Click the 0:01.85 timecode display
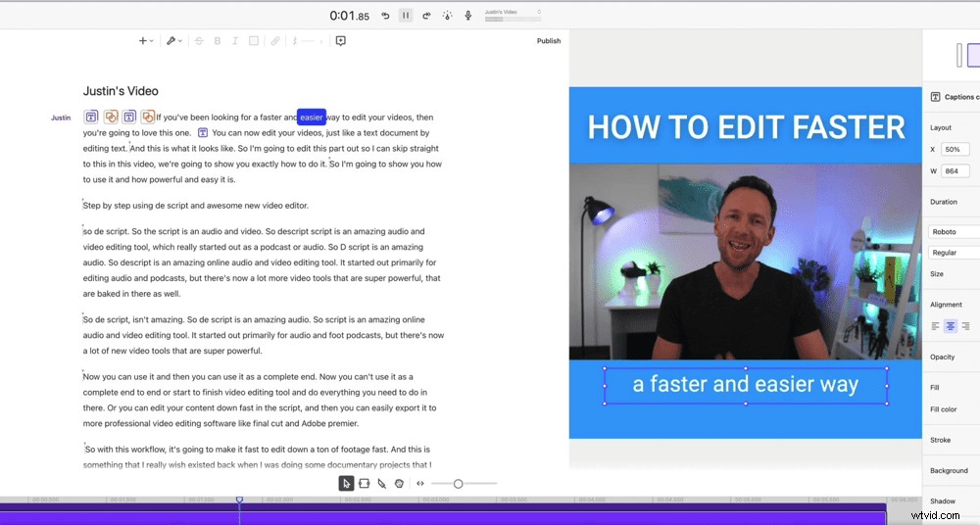 (x=350, y=16)
